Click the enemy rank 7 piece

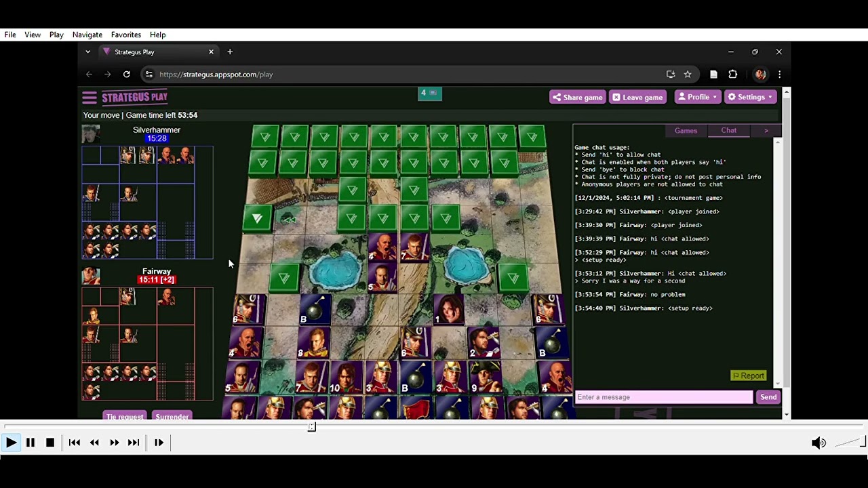click(x=413, y=247)
